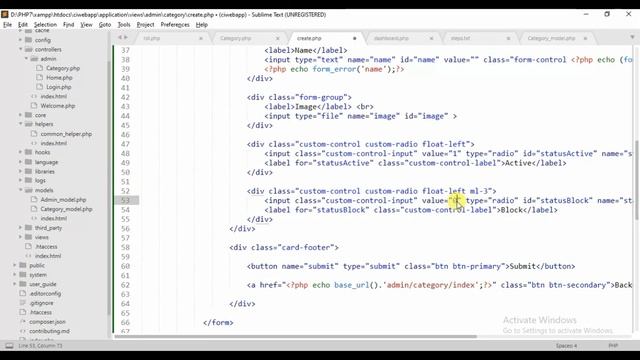Open Welcome.php in the sidebar
This screenshot has height=360, width=640.
click(x=58, y=106)
